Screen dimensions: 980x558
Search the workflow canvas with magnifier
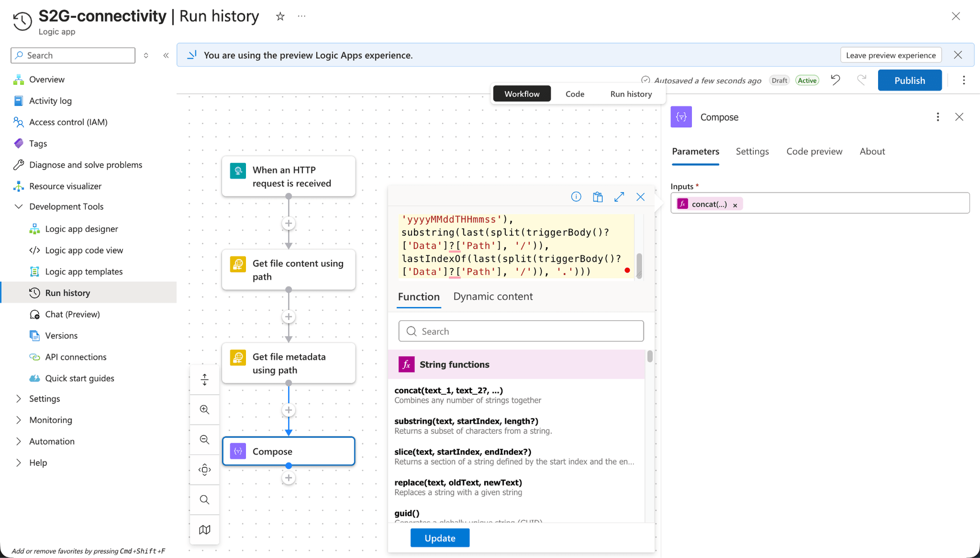click(x=205, y=500)
